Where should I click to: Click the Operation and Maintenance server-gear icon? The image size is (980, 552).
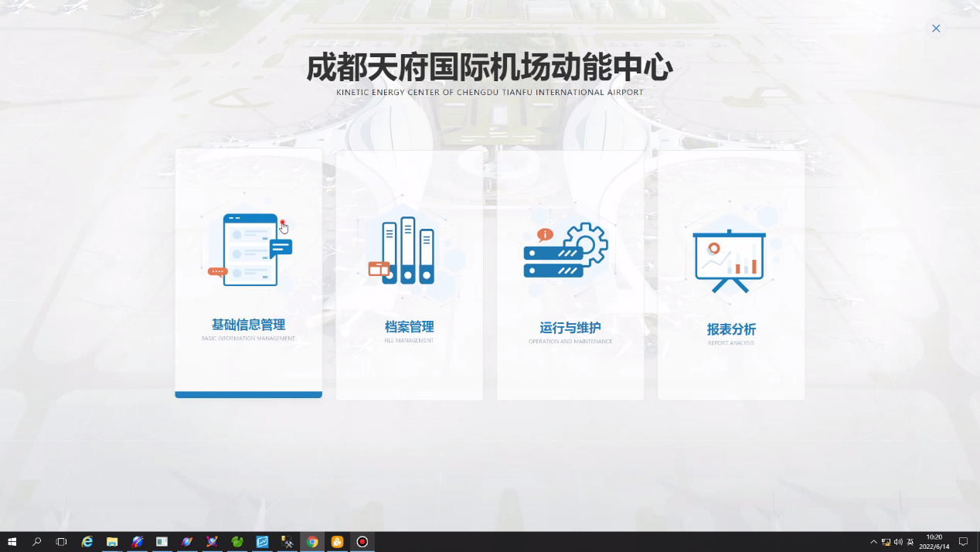[x=566, y=250]
